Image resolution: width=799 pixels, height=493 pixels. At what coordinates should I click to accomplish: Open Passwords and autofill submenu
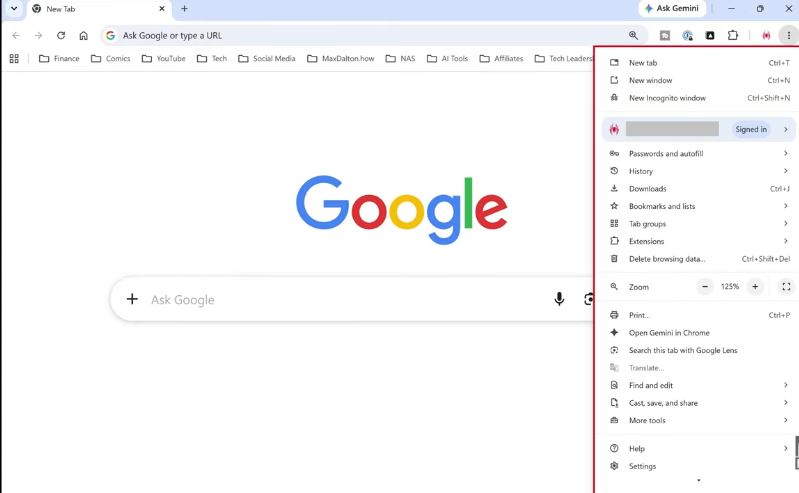click(699, 153)
